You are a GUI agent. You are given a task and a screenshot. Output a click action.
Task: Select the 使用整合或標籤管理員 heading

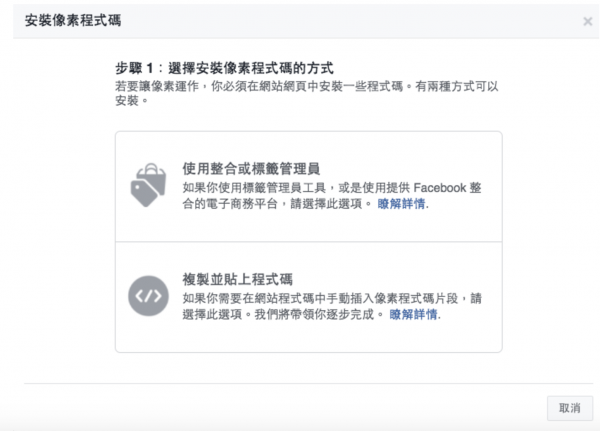pos(251,168)
